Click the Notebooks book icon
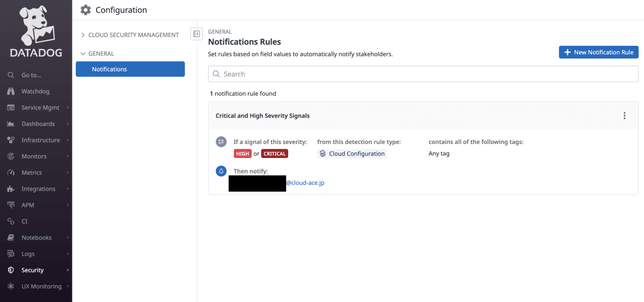 (x=11, y=238)
